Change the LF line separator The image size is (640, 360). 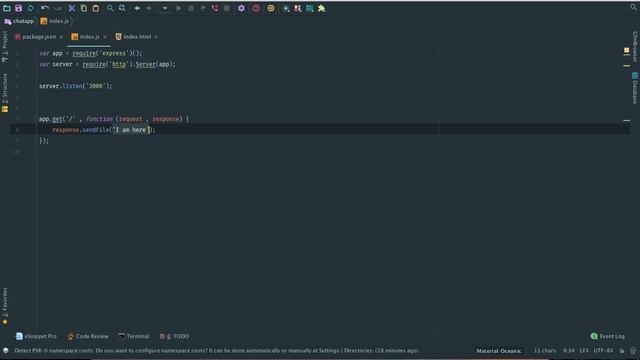tap(584, 351)
